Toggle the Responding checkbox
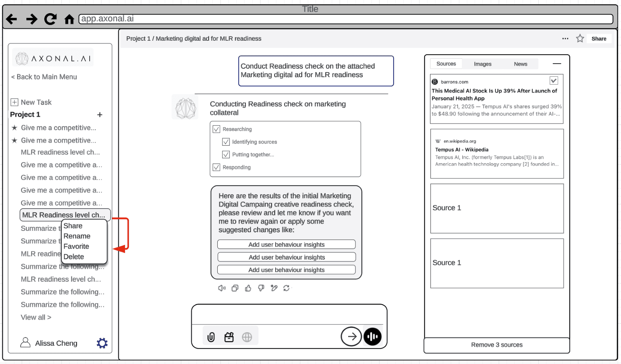The height and width of the screenshot is (364, 621). click(x=217, y=167)
